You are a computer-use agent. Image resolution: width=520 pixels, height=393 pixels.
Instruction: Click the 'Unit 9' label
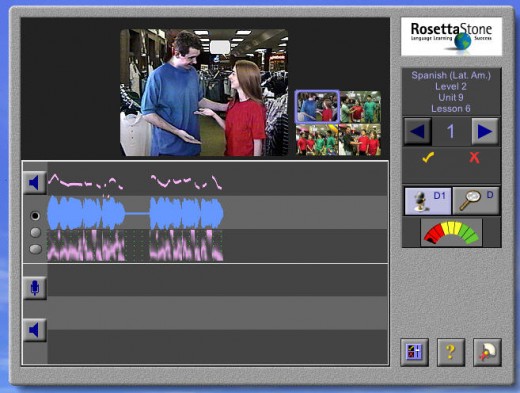(x=451, y=97)
